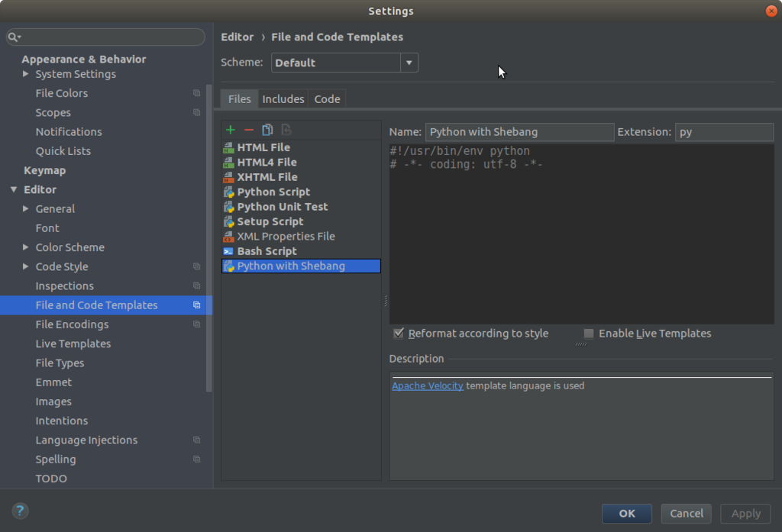This screenshot has width=782, height=532.
Task: Expand the Code Style tree node
Action: [x=25, y=266]
